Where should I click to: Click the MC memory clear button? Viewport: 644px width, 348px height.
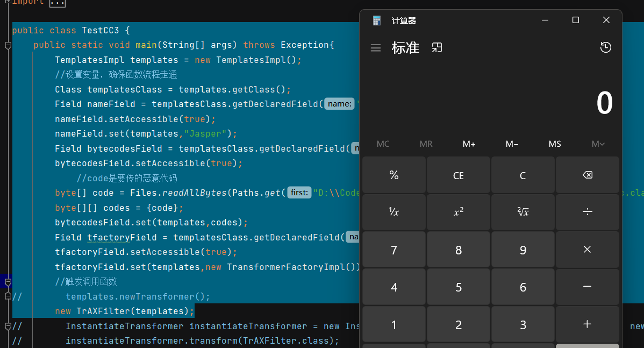pyautogui.click(x=383, y=144)
